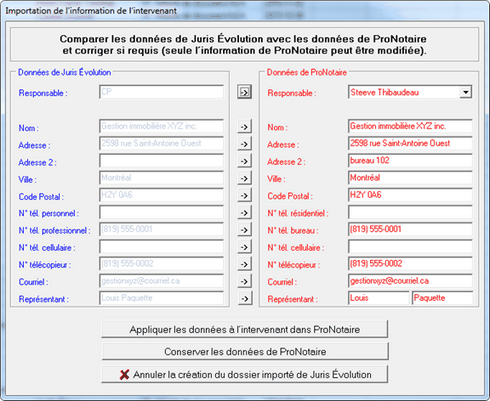
Task: Copy N° tél. personnel with arrow button
Action: pyautogui.click(x=244, y=213)
